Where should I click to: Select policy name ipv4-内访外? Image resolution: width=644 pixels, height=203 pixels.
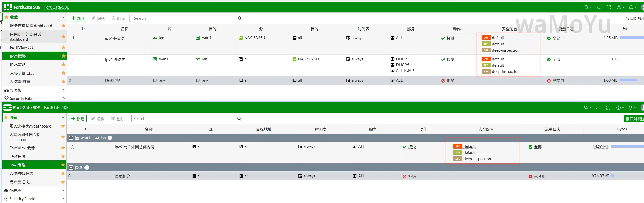coord(115,38)
